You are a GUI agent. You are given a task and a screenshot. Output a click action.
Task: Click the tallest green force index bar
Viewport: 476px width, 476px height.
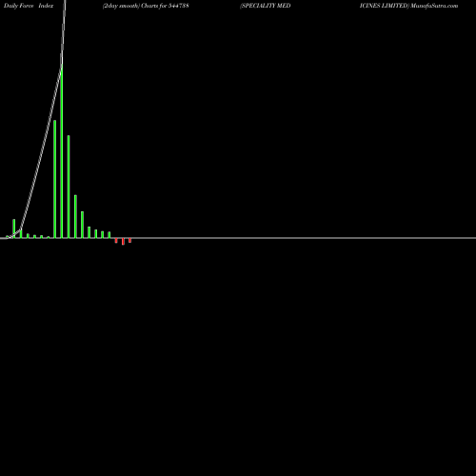pos(62,151)
